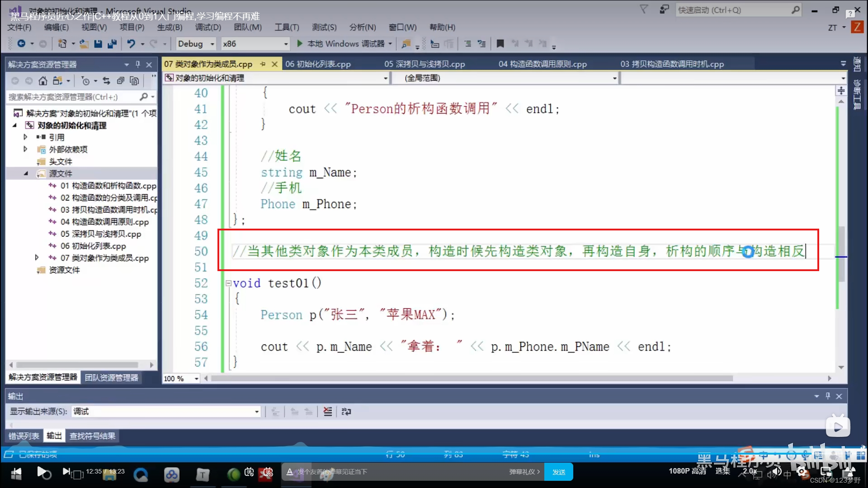Image resolution: width=868 pixels, height=488 pixels.
Task: Click the video player settings gear icon
Action: click(x=802, y=472)
